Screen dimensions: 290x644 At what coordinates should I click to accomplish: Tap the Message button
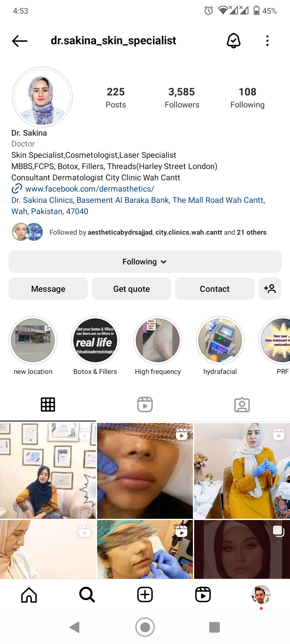pyautogui.click(x=48, y=289)
